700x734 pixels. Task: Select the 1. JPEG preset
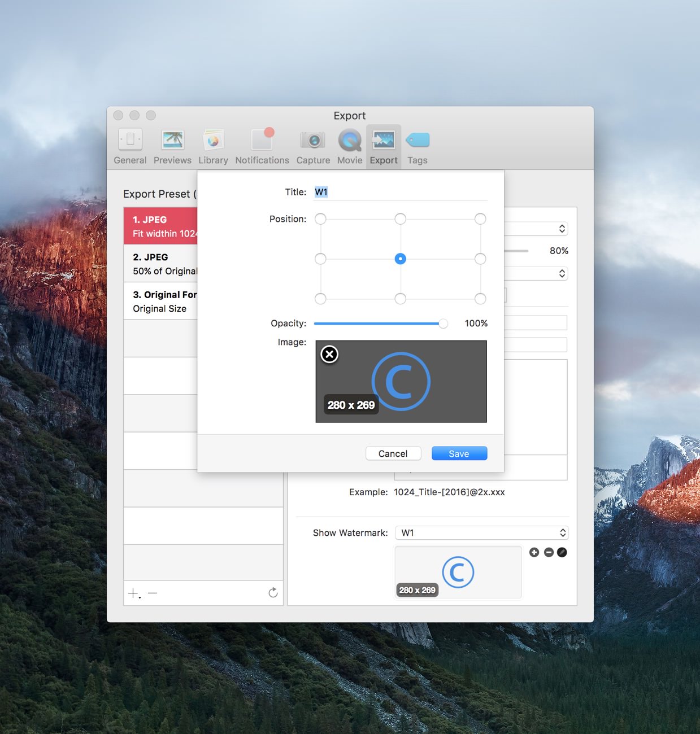point(160,226)
